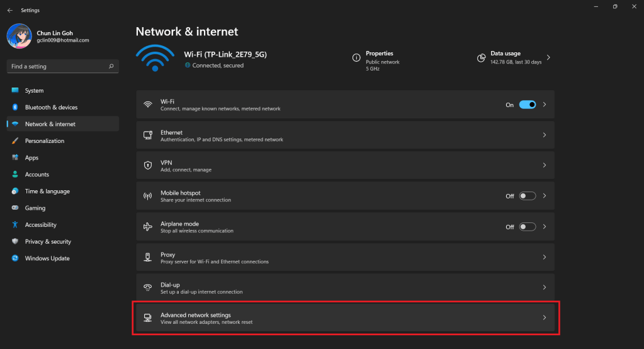Click the VPN shield icon
The width and height of the screenshot is (644, 349).
(x=148, y=166)
